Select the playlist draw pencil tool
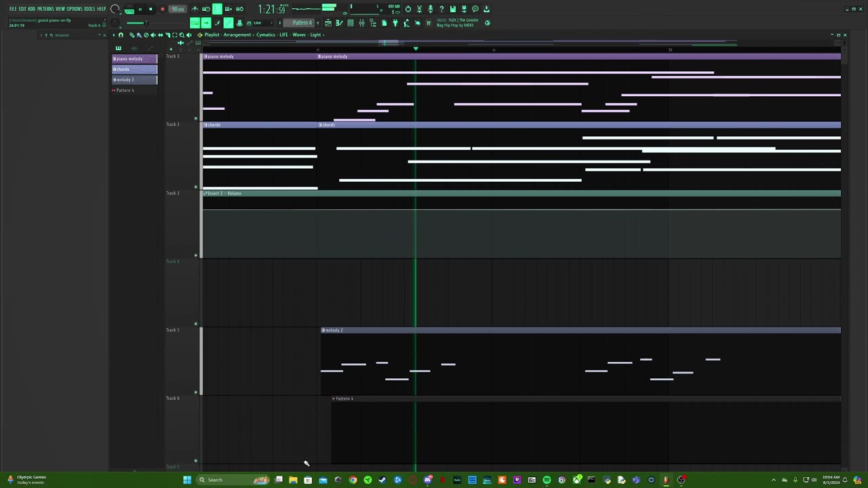The height and width of the screenshot is (488, 868). click(132, 35)
